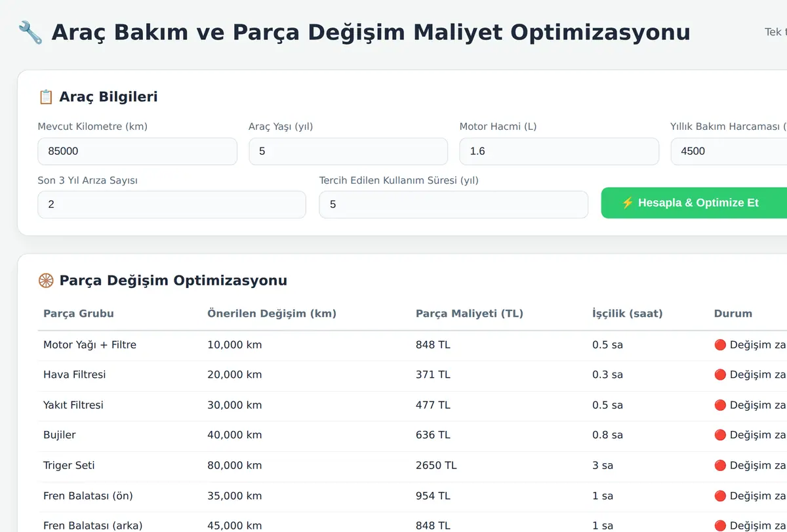Focus the Mevcut Kilometre input field

pyautogui.click(x=137, y=152)
